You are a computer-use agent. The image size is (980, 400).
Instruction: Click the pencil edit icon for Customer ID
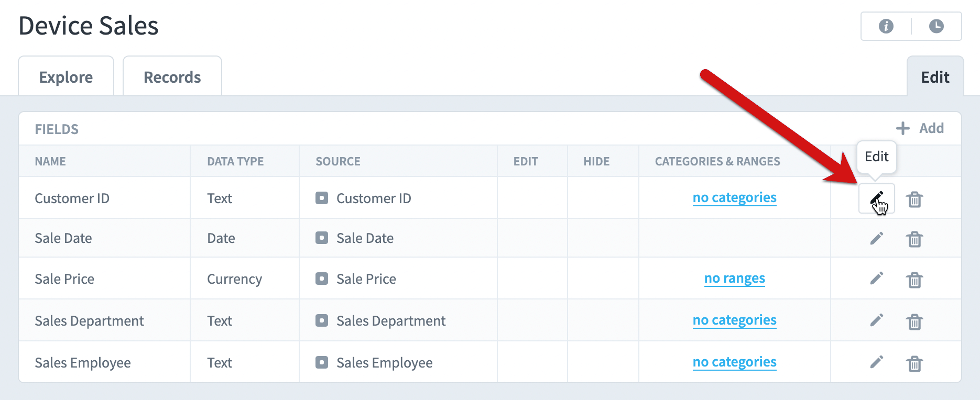(877, 198)
